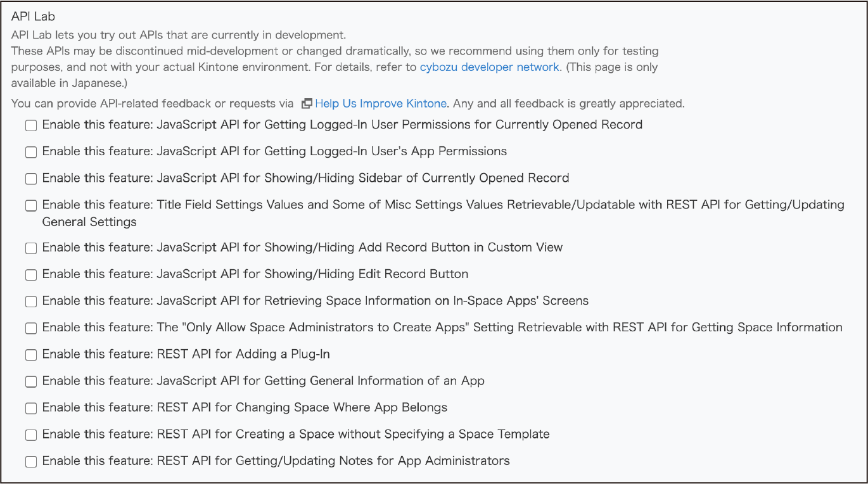
Task: Click label text of REST API for Adding a Plug-In
Action: pyautogui.click(x=243, y=354)
